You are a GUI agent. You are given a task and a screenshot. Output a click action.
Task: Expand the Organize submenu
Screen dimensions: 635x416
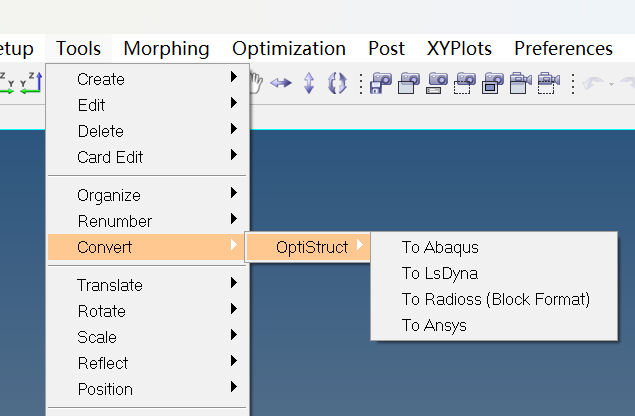click(148, 195)
